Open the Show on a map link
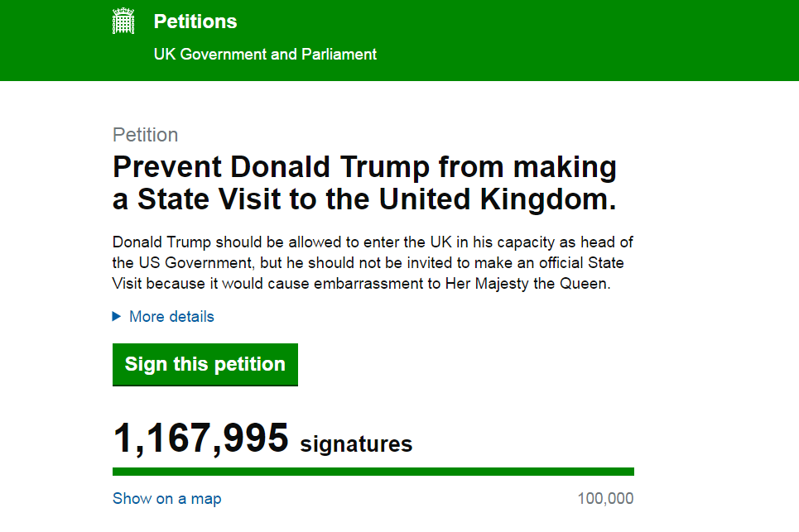 (x=166, y=498)
